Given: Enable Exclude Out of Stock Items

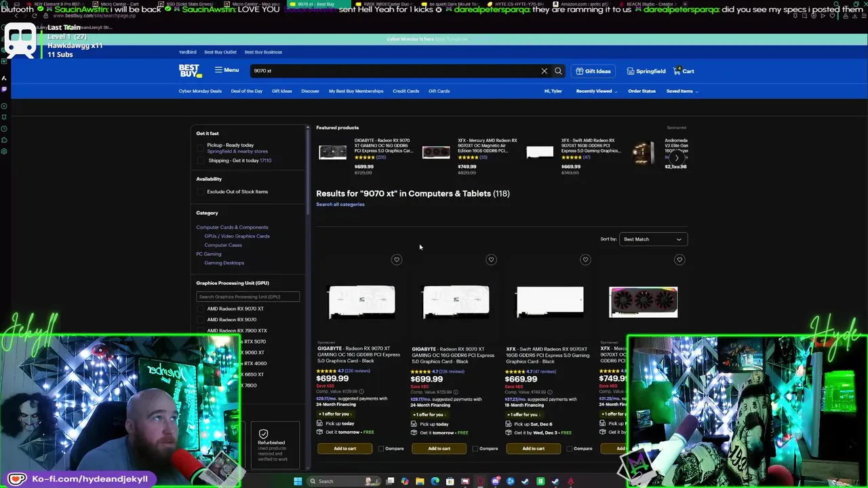Looking at the screenshot, I should point(201,192).
